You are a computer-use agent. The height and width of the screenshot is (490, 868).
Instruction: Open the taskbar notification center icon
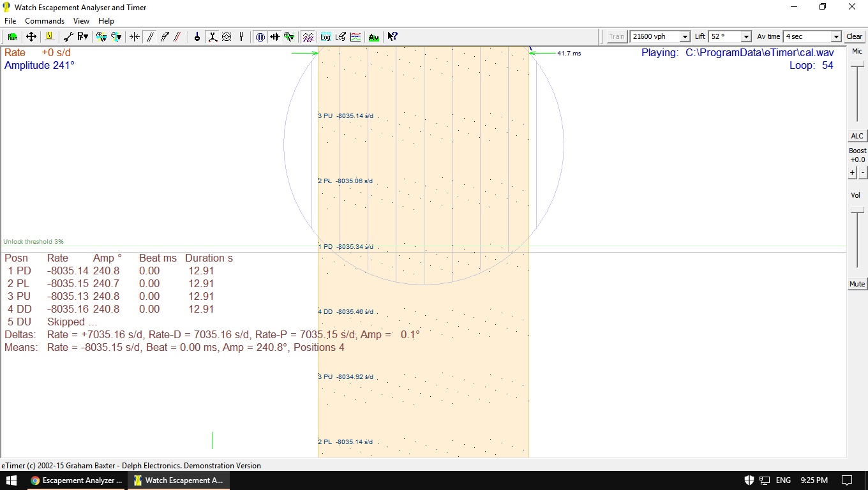click(847, 480)
